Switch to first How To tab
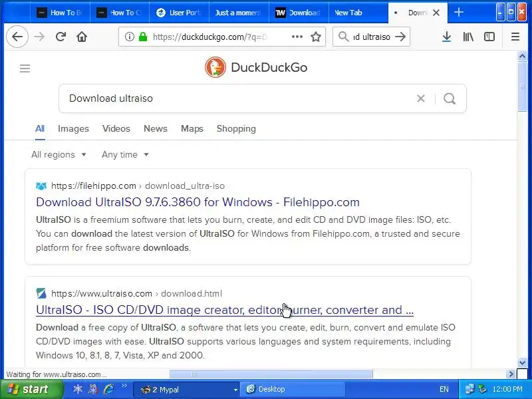Screen dimensions: 532x399 [x=60, y=13]
